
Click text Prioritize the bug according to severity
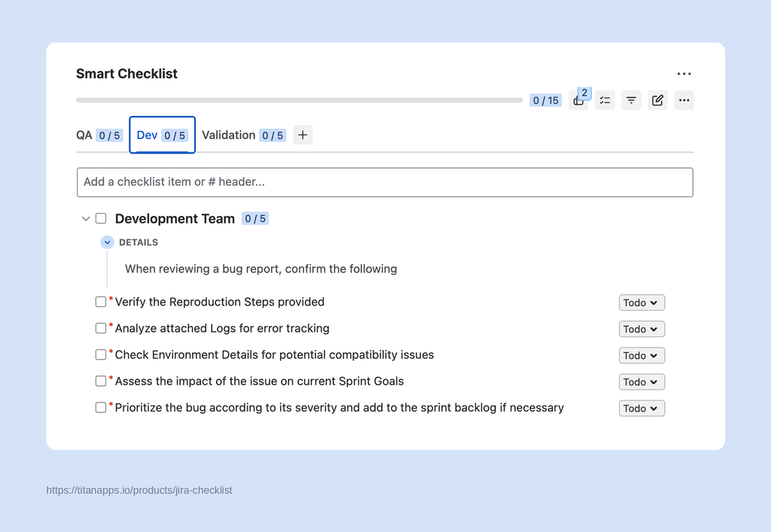pyautogui.click(x=340, y=408)
